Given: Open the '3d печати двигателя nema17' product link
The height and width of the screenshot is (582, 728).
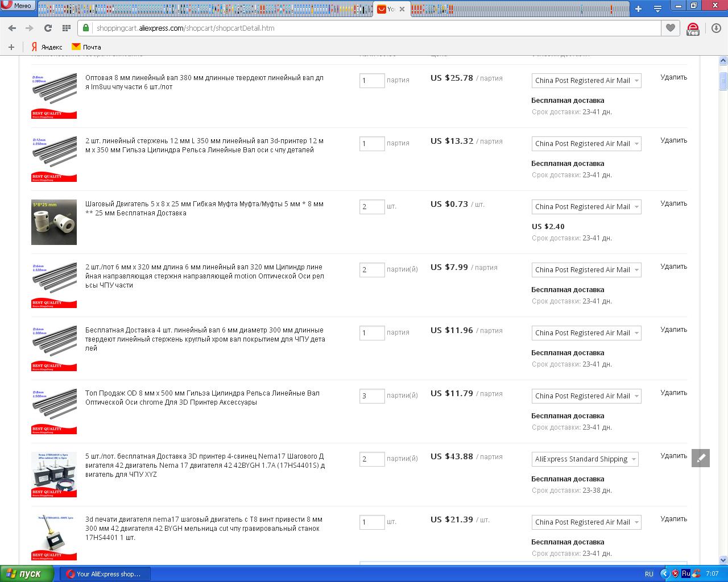Looking at the screenshot, I should (204, 529).
